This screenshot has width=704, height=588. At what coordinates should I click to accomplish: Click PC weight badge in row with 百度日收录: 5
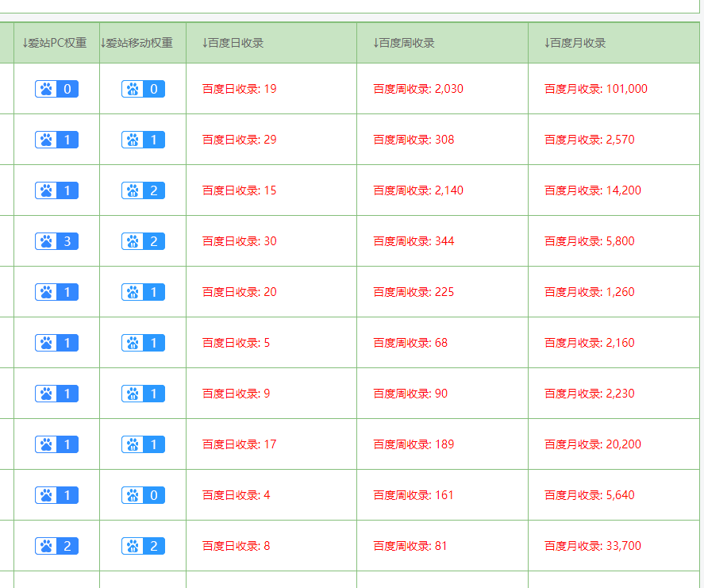[56, 343]
